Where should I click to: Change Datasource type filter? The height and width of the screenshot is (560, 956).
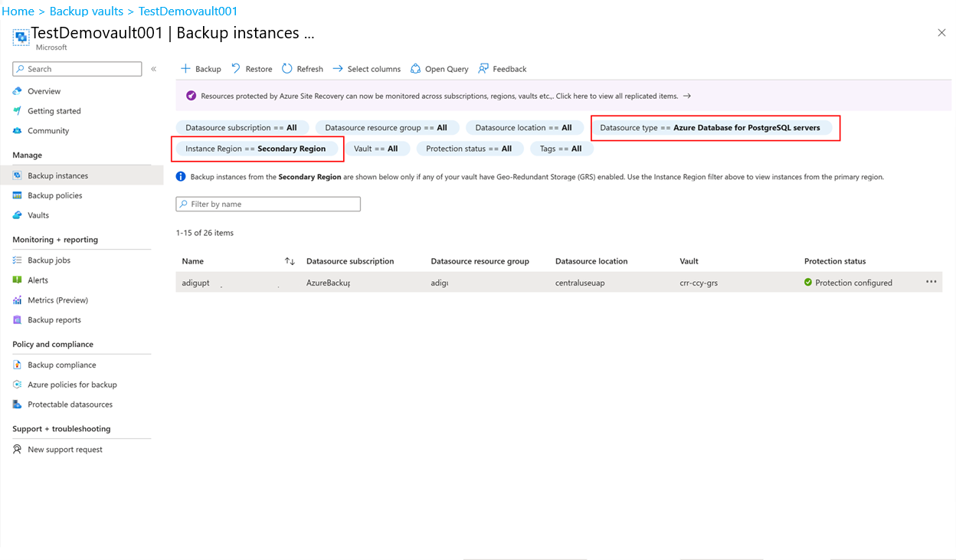point(710,128)
